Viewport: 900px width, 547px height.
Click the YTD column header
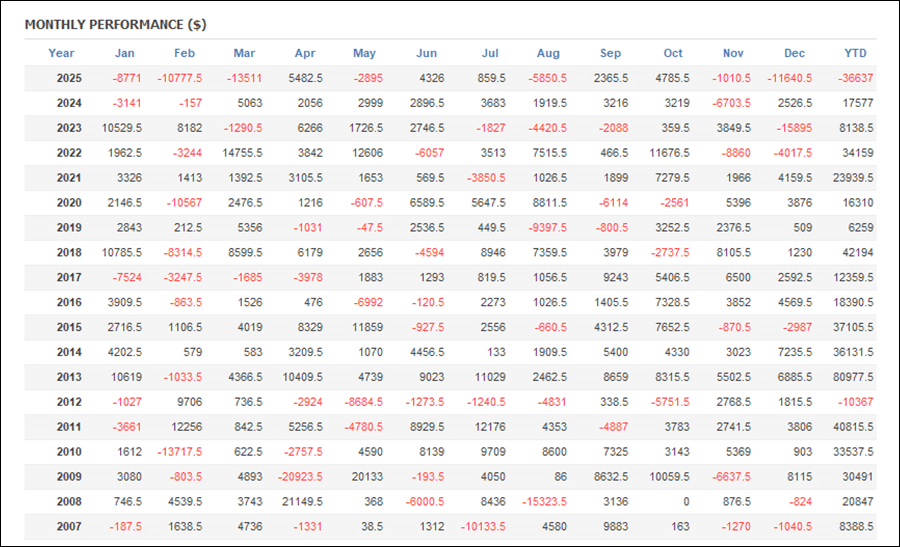[855, 53]
